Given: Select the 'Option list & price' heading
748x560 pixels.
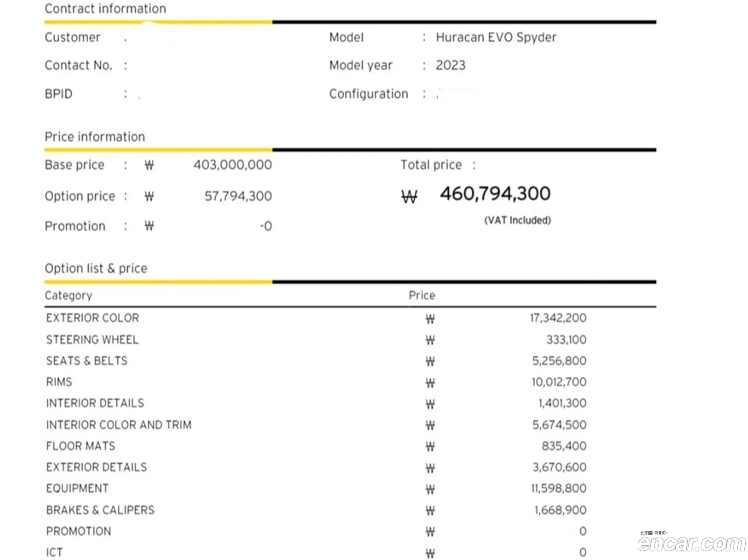Looking at the screenshot, I should [x=96, y=268].
